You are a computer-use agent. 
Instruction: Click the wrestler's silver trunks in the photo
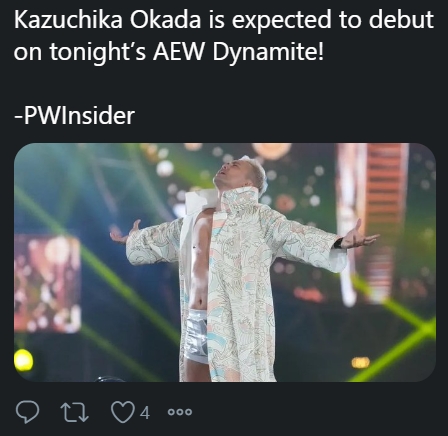coord(197,336)
